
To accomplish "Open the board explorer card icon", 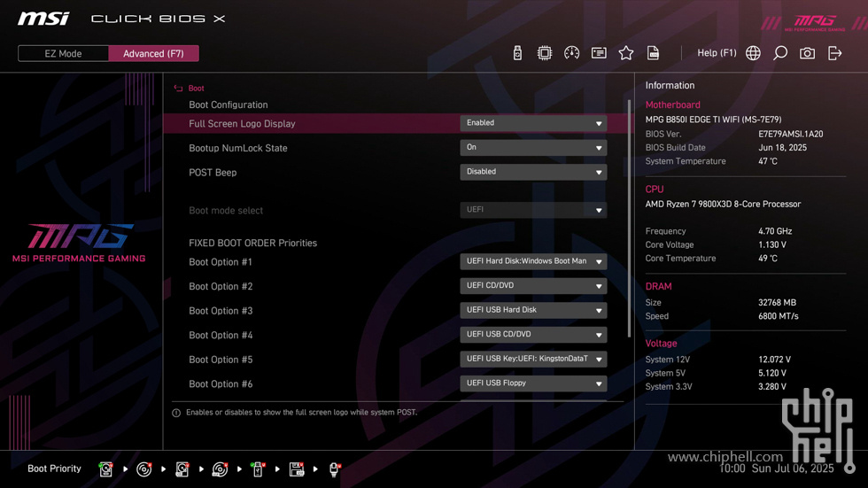I will pyautogui.click(x=599, y=53).
